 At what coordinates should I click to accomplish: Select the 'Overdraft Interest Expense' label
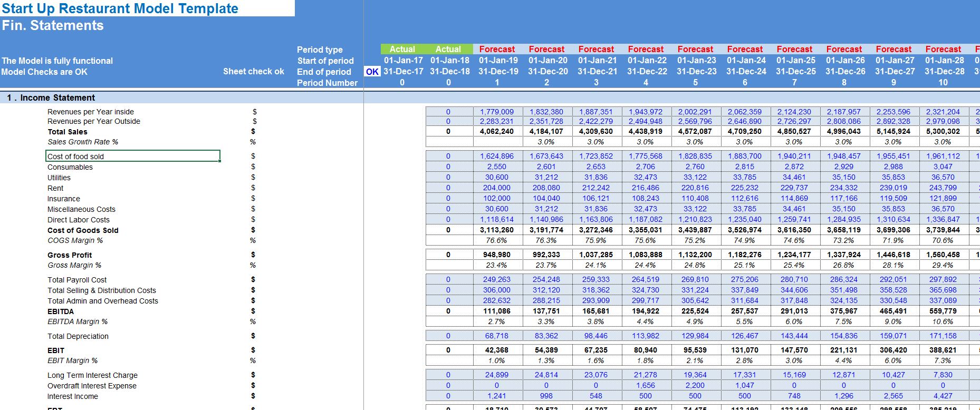[92, 386]
